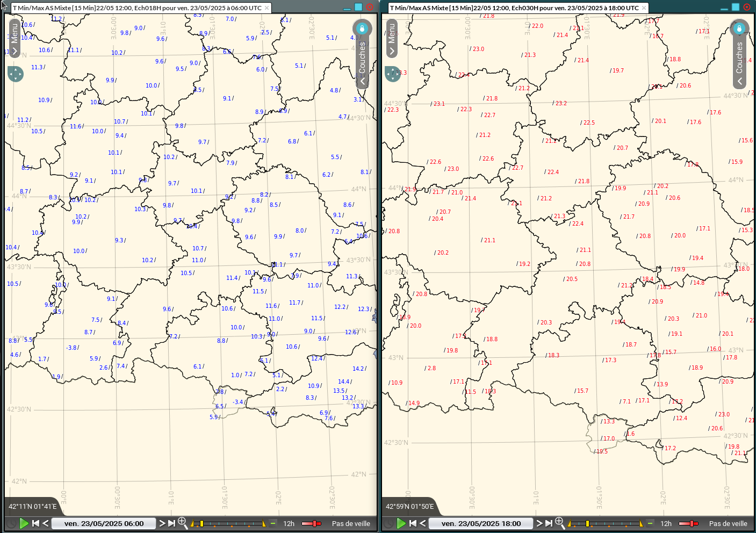Toggle the lock icon on left map

pyautogui.click(x=362, y=28)
